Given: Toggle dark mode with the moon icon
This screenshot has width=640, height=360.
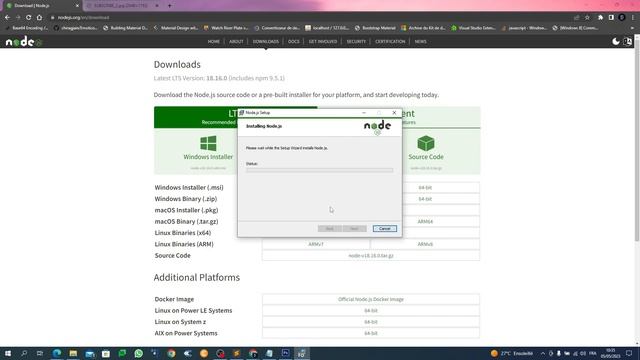Looking at the screenshot, I should tap(616, 41).
